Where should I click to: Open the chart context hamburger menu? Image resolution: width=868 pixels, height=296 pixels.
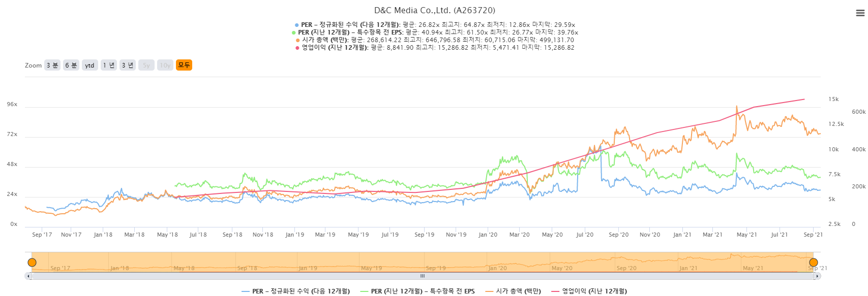[x=860, y=13]
